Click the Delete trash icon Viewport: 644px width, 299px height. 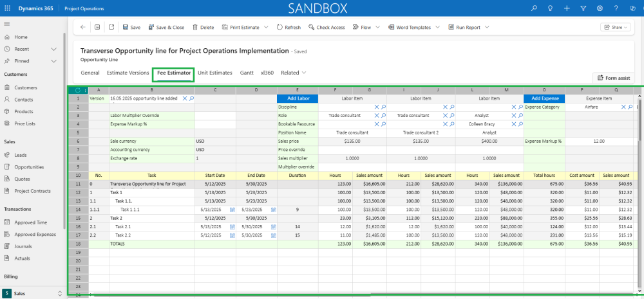point(195,28)
